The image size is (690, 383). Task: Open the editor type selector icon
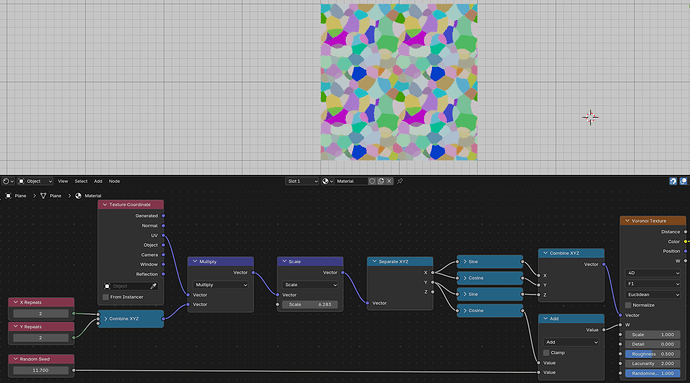tap(7, 181)
